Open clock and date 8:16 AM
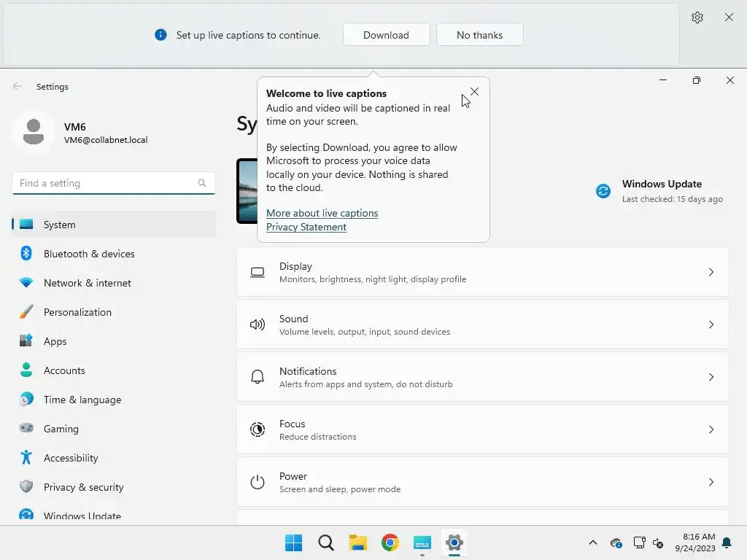Viewport: 747px width, 560px height. 694,542
